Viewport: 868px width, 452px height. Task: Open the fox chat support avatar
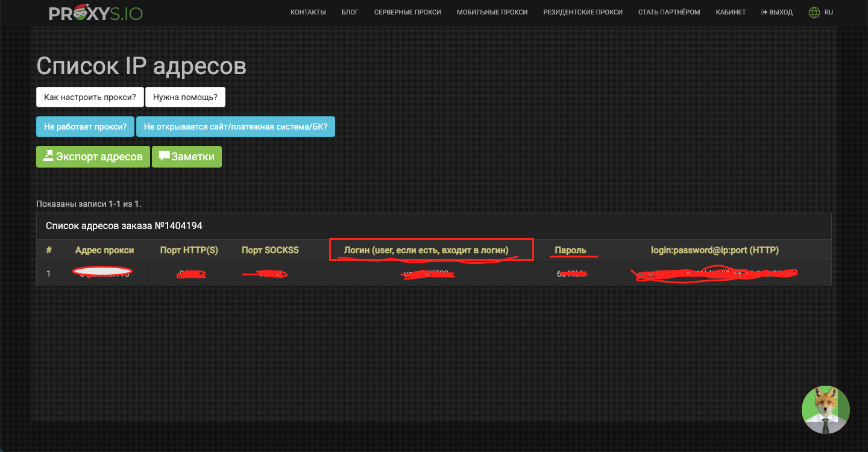pos(826,410)
